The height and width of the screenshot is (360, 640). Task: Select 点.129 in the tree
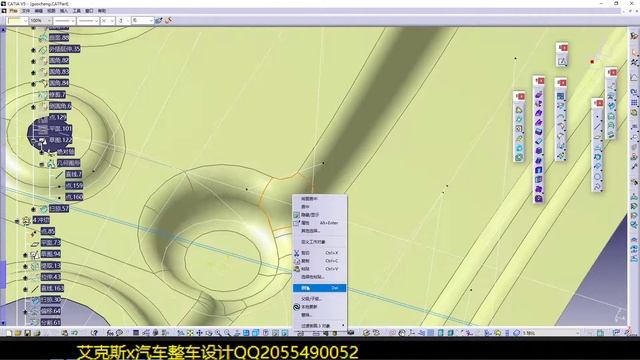(x=58, y=118)
